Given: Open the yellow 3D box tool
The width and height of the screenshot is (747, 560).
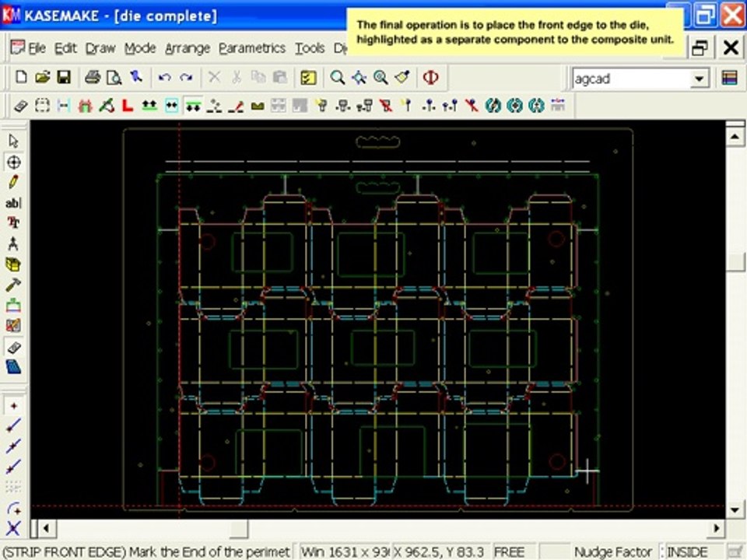Looking at the screenshot, I should [x=13, y=264].
